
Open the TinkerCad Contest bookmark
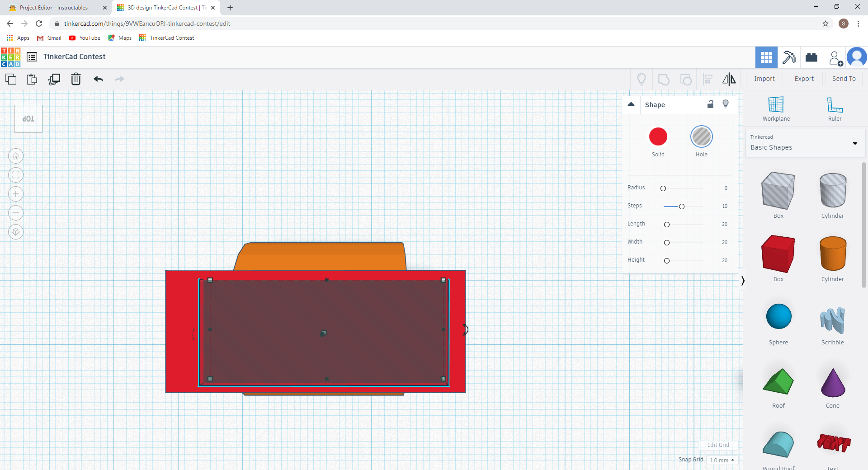click(x=167, y=38)
